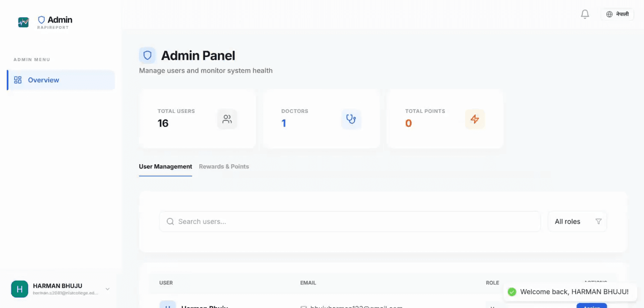Click the Total Points lightning icon
644x308 pixels.
click(x=475, y=119)
